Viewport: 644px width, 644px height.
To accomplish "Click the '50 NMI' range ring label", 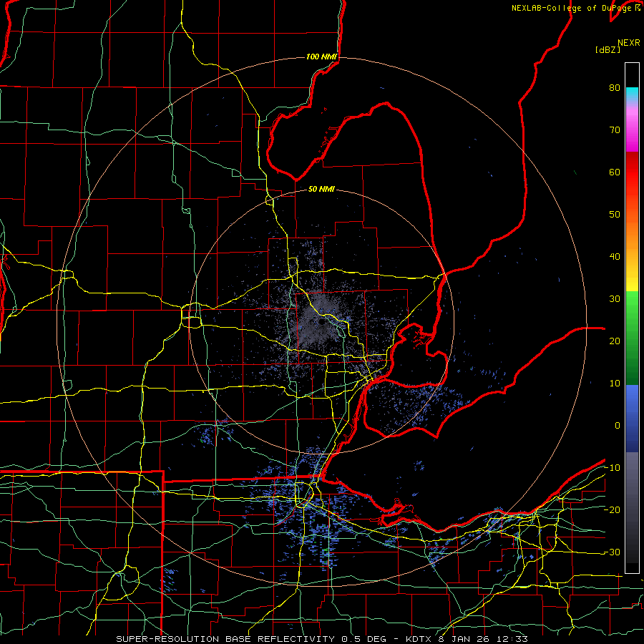I will click(x=321, y=190).
